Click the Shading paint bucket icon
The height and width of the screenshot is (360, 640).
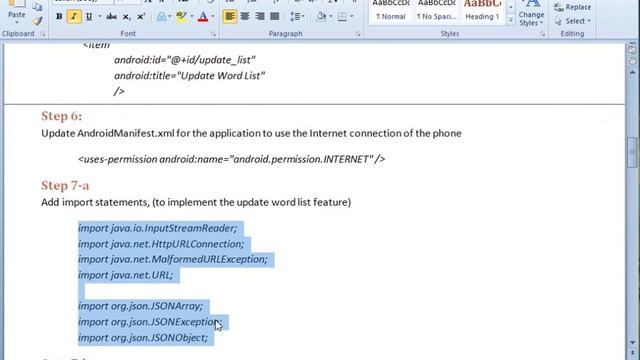point(322,17)
